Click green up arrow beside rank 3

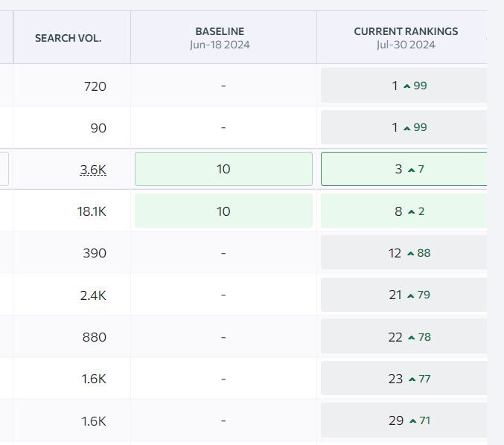coord(411,170)
